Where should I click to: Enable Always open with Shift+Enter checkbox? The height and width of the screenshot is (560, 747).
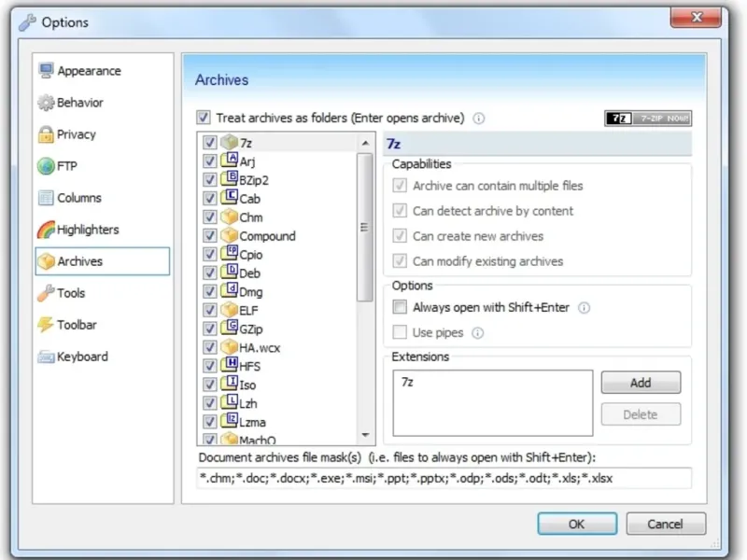[400, 307]
